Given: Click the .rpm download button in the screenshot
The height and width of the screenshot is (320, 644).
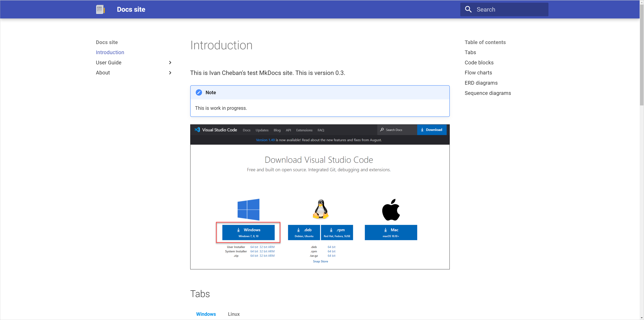Looking at the screenshot, I should [x=337, y=232].
